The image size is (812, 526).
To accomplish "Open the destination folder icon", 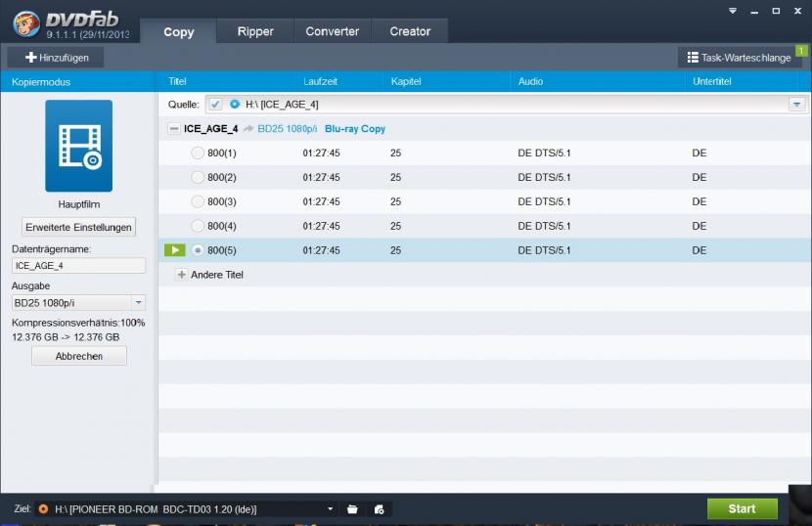I will coord(352,509).
